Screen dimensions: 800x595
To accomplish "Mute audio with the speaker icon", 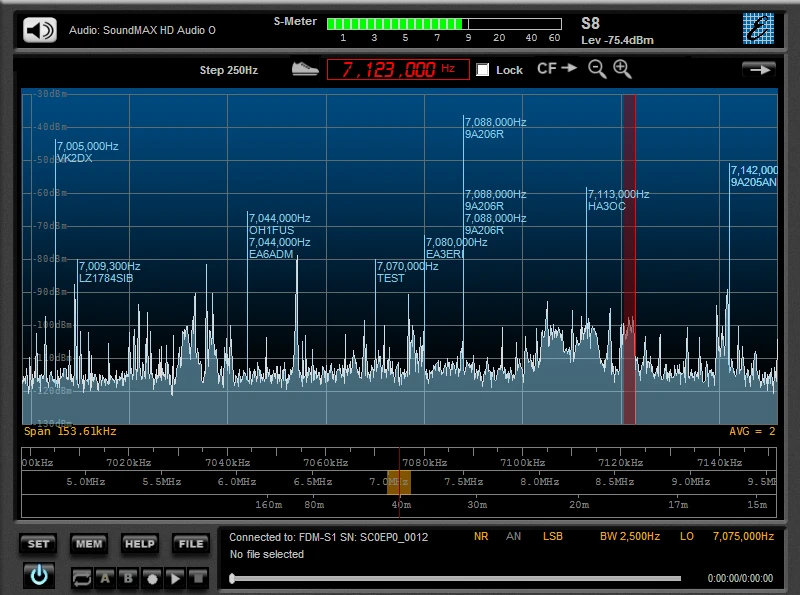I will 40,30.
